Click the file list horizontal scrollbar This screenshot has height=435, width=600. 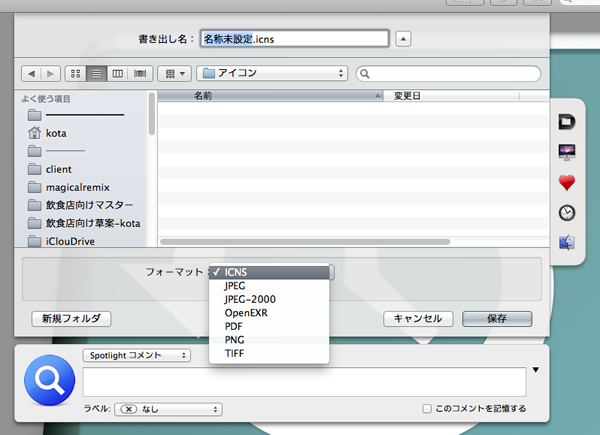point(305,242)
